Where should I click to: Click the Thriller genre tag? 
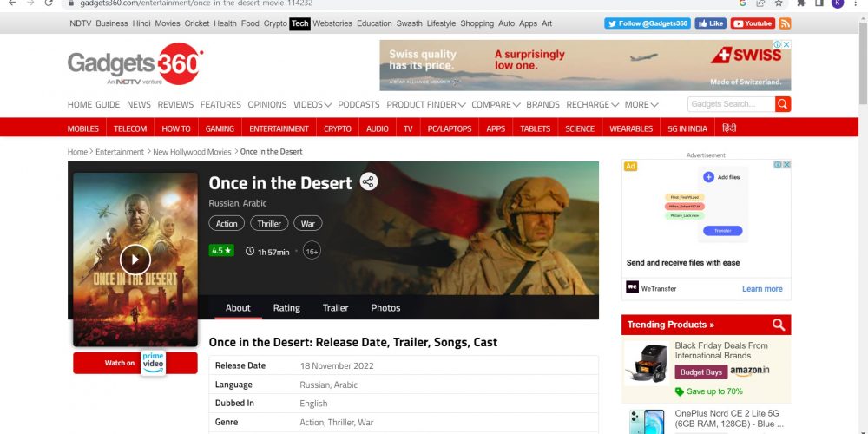tap(269, 224)
